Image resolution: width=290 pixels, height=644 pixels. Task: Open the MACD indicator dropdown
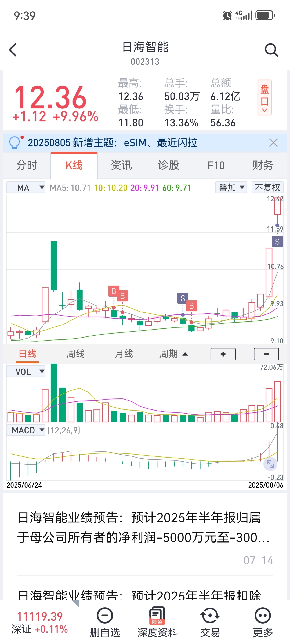(26, 430)
